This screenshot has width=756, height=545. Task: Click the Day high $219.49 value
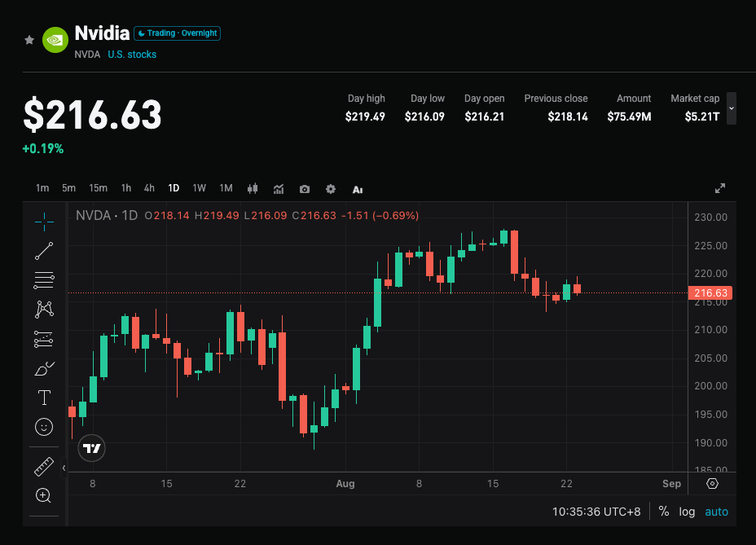pos(365,116)
